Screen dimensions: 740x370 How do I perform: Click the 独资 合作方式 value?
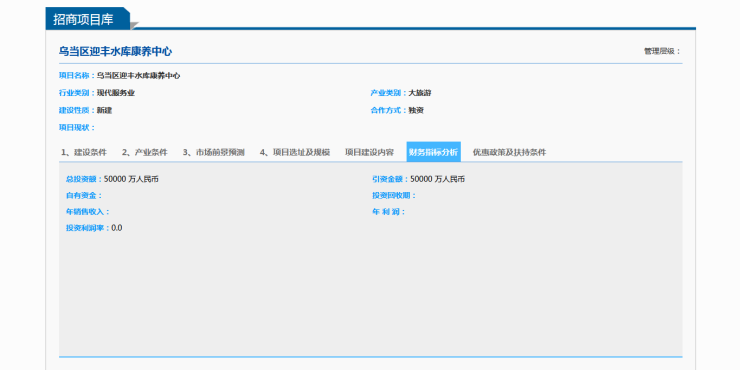416,110
